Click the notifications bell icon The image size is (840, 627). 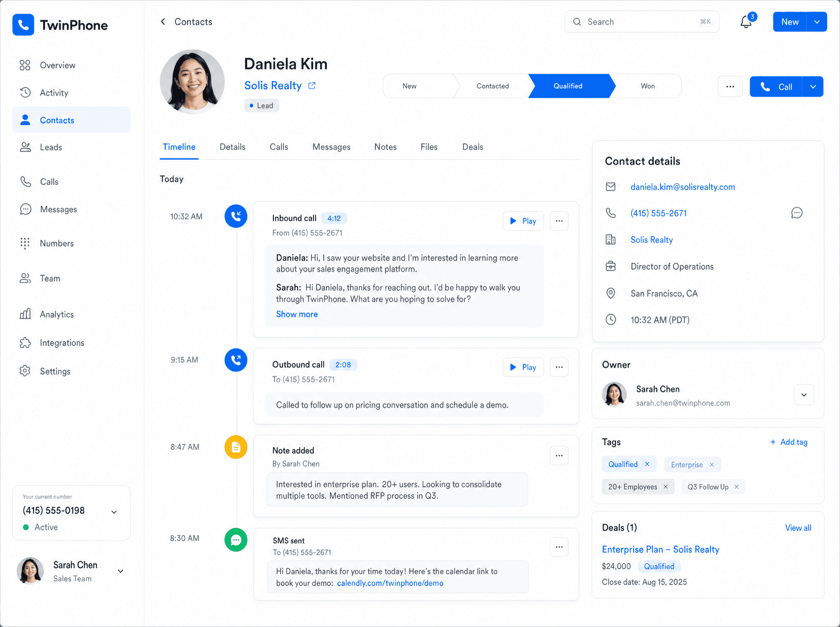pos(746,22)
